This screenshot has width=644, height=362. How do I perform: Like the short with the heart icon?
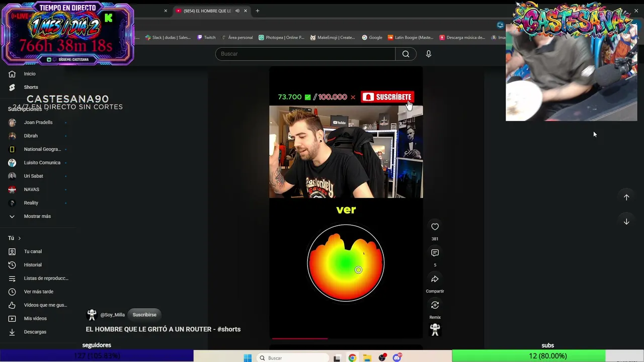pos(435,227)
